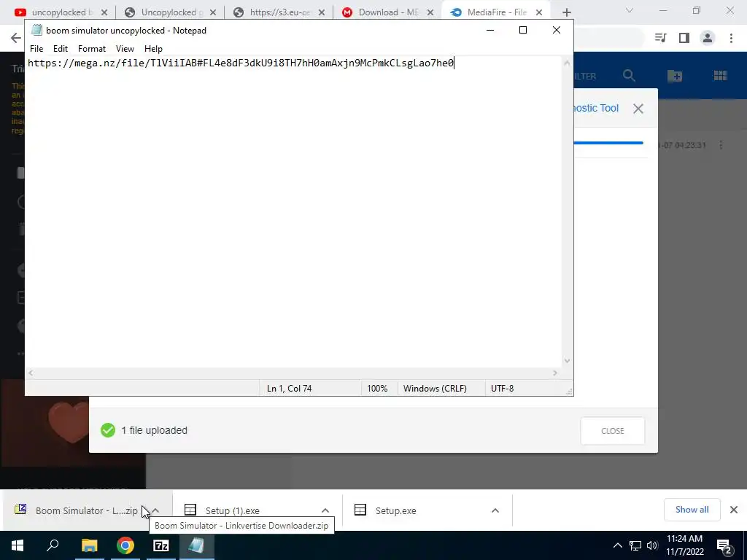Open Windows taskbar search
The image size is (747, 560).
(x=53, y=545)
